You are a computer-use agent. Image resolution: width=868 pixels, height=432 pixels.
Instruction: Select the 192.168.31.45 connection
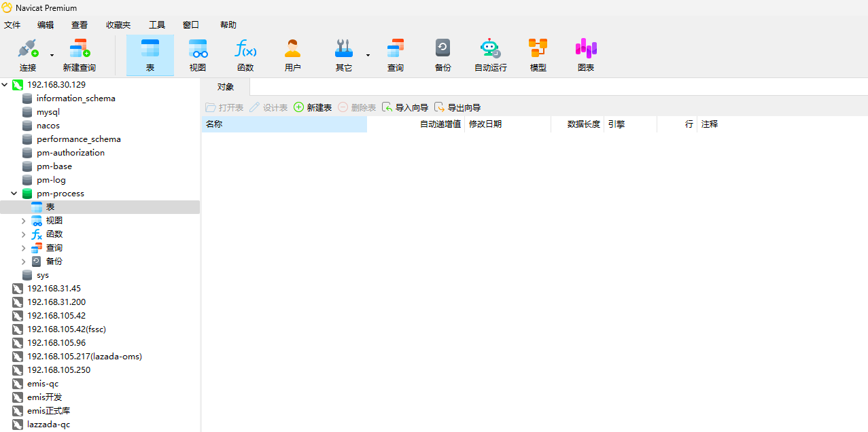click(54, 289)
